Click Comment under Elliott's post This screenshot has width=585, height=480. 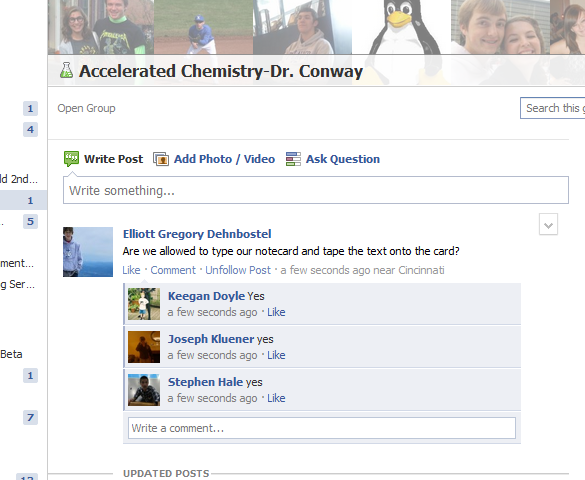pyautogui.click(x=173, y=270)
